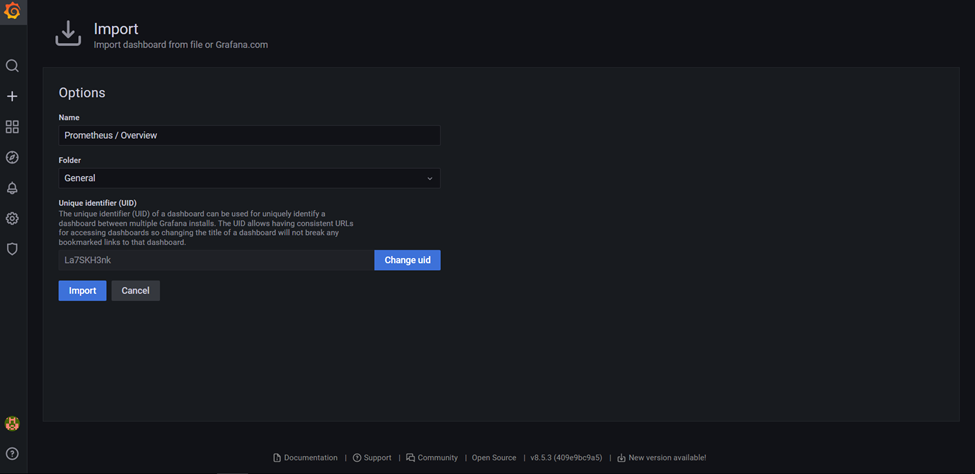Click the Name field with Prometheus / Overview

point(249,136)
